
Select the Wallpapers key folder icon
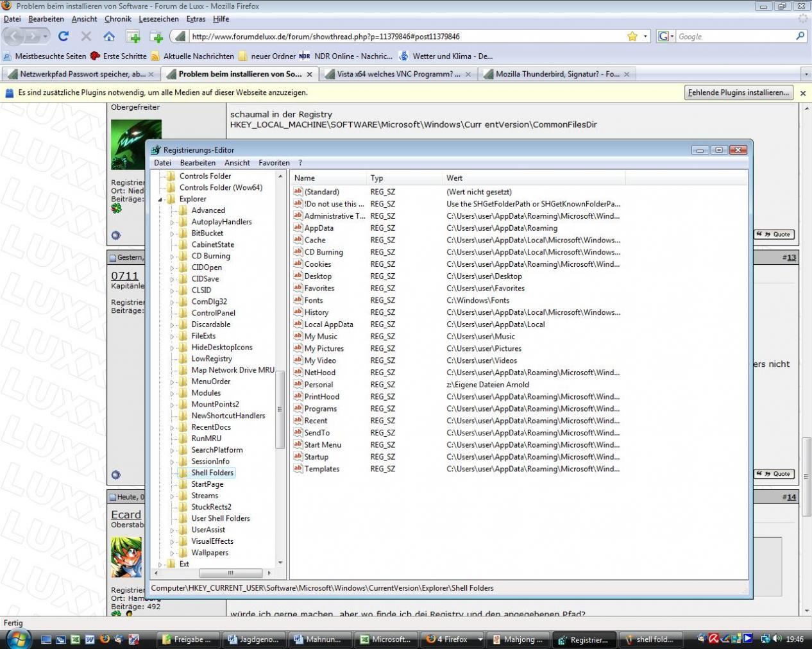pos(183,553)
